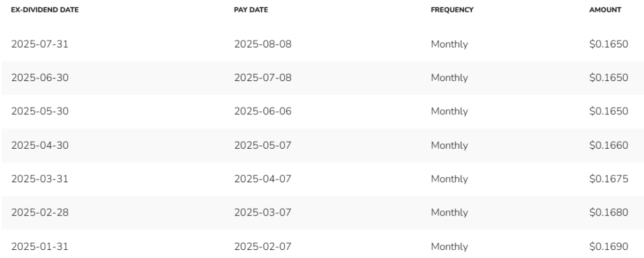Select ex-dividend date 2025-01-31
Viewport: 644px width, 258px height.
tap(40, 247)
